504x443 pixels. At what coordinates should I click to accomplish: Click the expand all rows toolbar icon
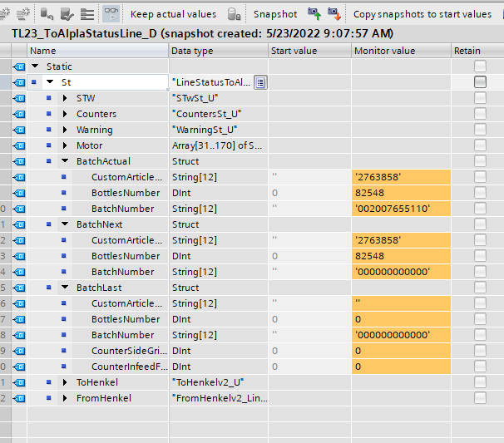click(87, 14)
